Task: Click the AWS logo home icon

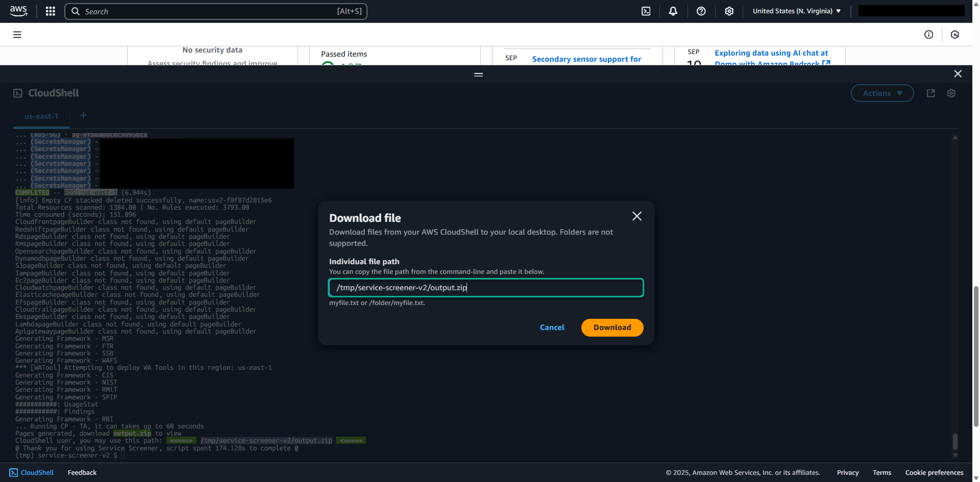Action: tap(18, 11)
